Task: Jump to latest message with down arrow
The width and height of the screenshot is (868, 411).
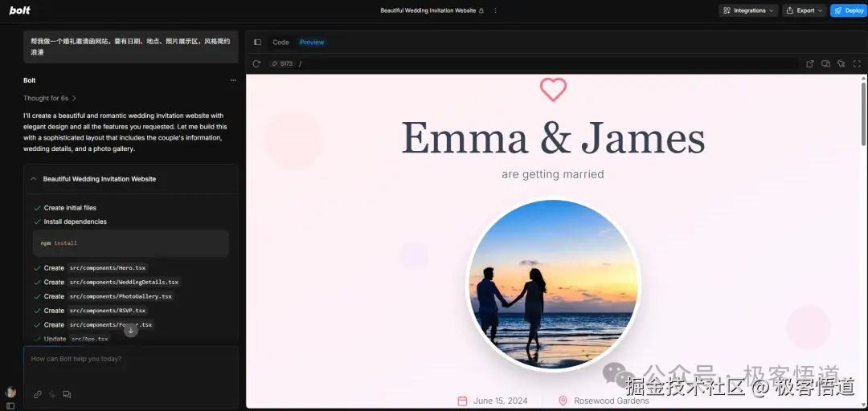Action: tap(131, 330)
